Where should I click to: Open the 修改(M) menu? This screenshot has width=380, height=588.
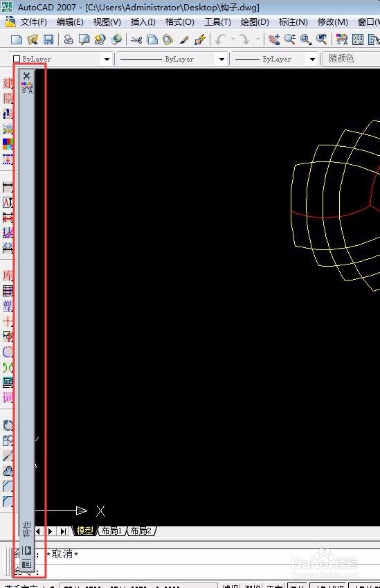tap(333, 22)
